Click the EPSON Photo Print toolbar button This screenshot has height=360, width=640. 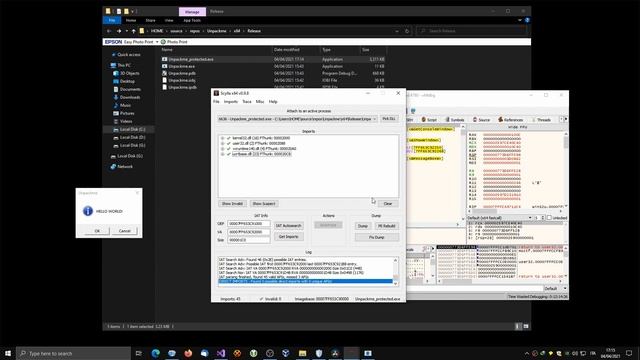pos(174,42)
